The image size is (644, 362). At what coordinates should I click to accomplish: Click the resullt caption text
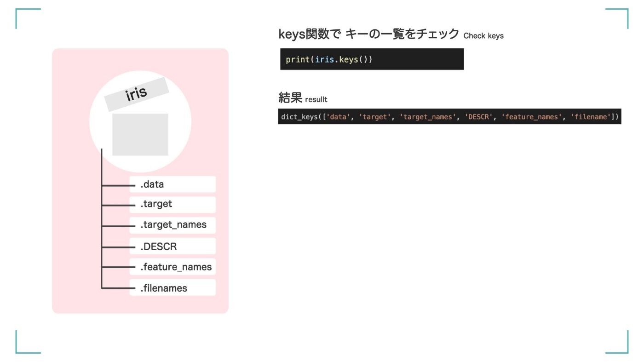[316, 99]
